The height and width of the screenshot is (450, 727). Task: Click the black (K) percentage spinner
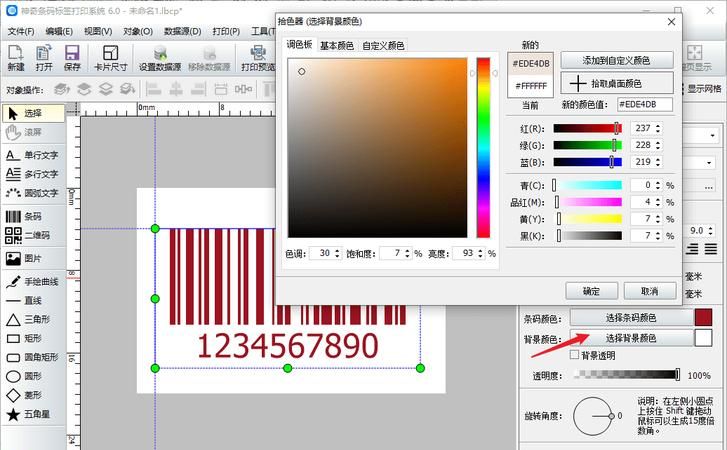pyautogui.click(x=658, y=236)
